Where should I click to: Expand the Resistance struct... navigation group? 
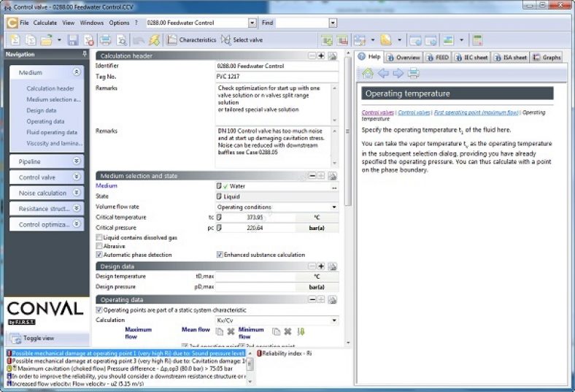point(77,208)
